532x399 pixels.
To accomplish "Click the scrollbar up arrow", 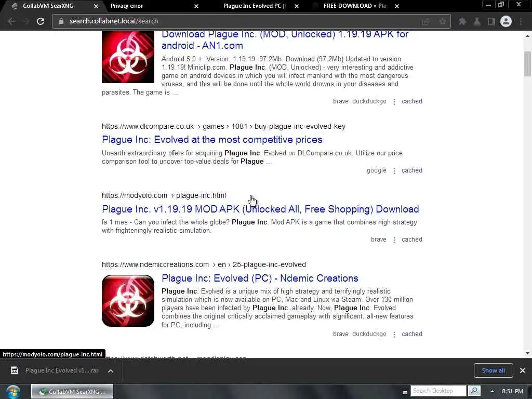I will 527,35.
